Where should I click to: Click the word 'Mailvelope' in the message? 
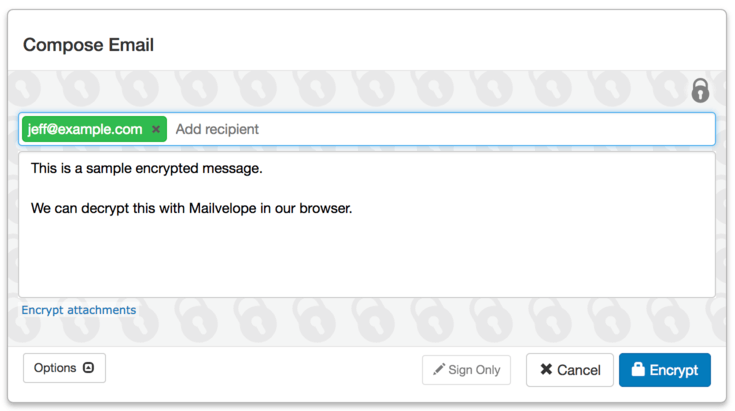[223, 208]
